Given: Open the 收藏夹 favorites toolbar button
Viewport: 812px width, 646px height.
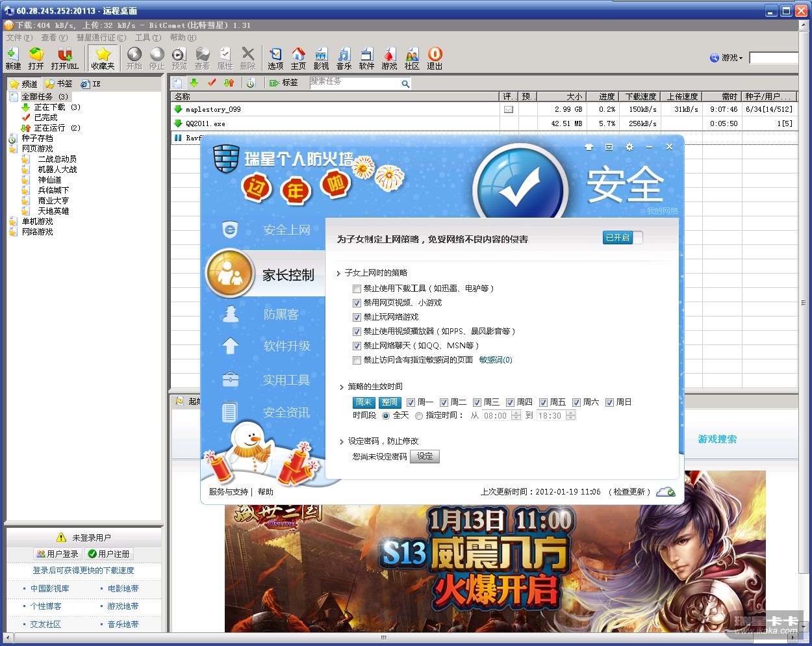Looking at the screenshot, I should (x=103, y=58).
